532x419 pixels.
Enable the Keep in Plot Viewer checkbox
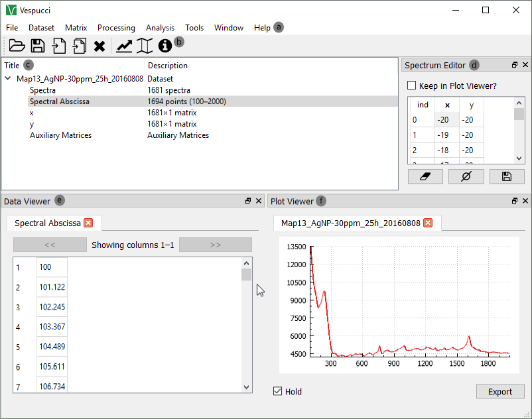coord(411,86)
